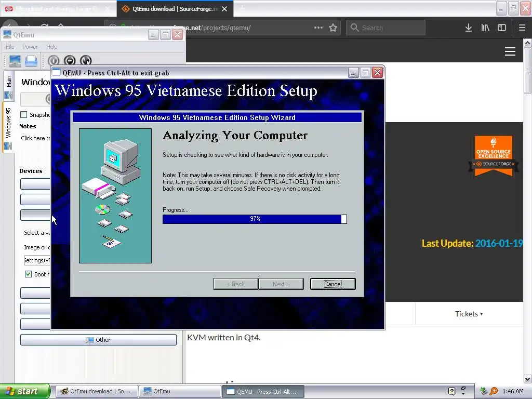Image resolution: width=532 pixels, height=399 pixels.
Task: Click the browser URL address bar
Action: coord(250,28)
